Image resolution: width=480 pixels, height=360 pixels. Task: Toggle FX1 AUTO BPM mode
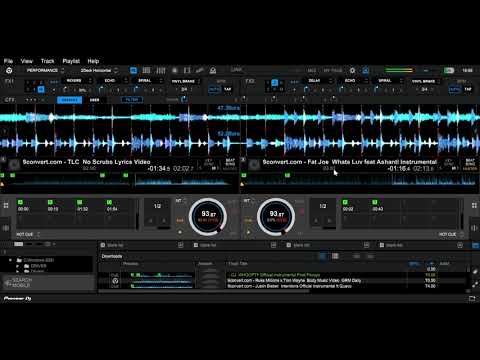pos(214,89)
